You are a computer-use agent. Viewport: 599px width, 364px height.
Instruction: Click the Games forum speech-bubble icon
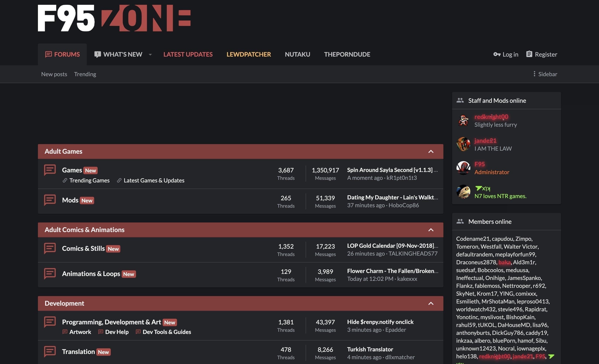pyautogui.click(x=50, y=170)
